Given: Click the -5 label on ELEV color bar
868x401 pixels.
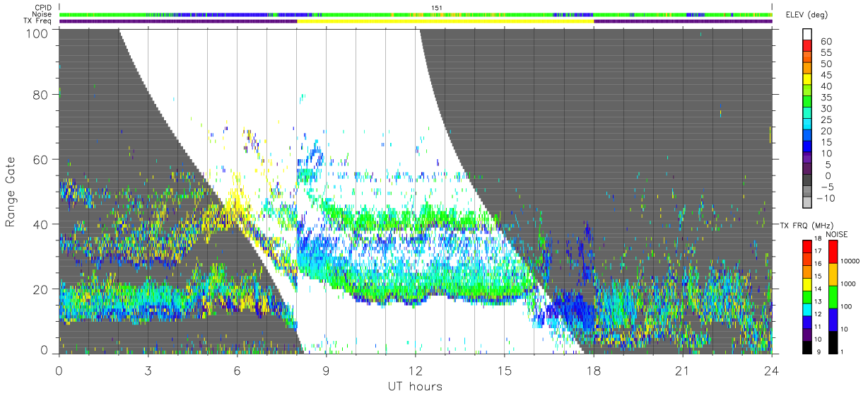Looking at the screenshot, I should click(x=826, y=187).
